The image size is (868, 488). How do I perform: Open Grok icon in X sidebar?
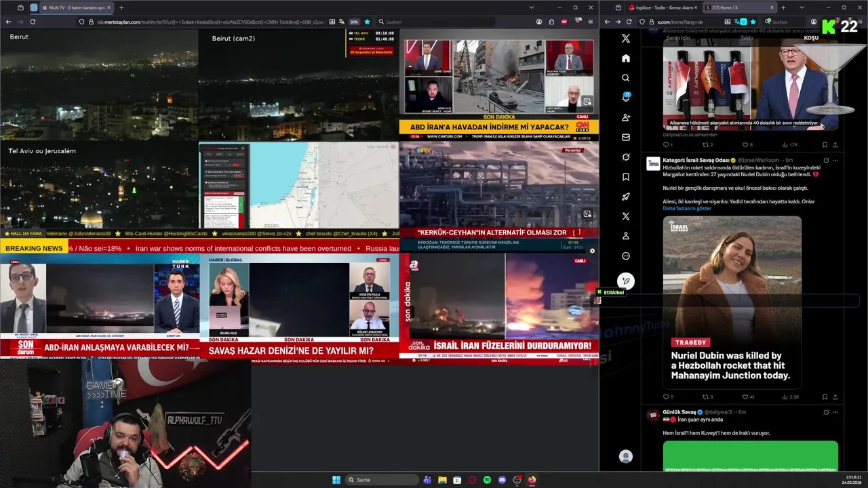(626, 157)
